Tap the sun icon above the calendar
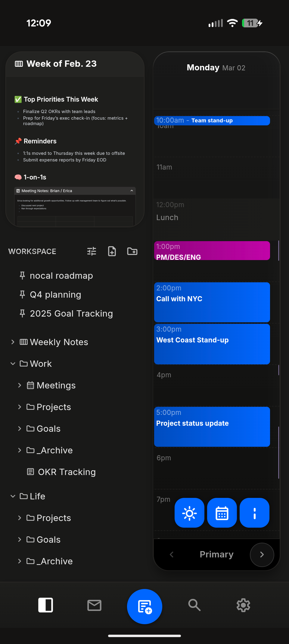This screenshot has height=644, width=289. click(189, 513)
